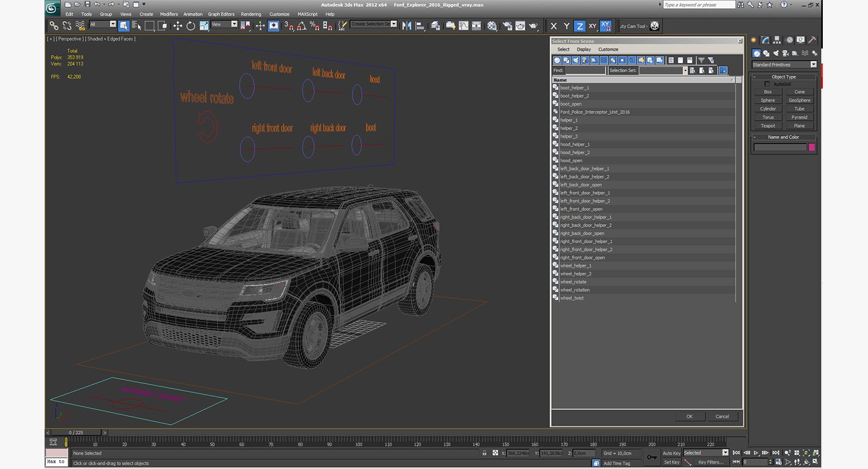Select Ford_Police_Interceptor_Unit_2016 in list

point(643,112)
